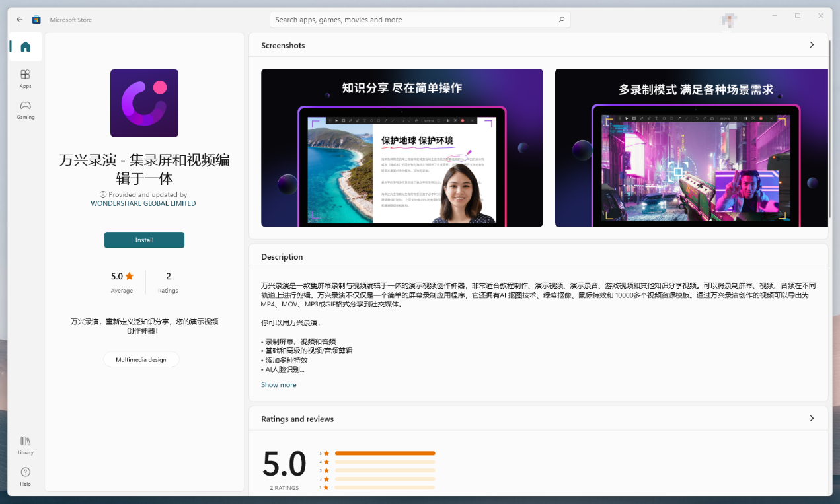The image size is (840, 504).
Task: Open the Apps section in sidebar
Action: pos(25,79)
